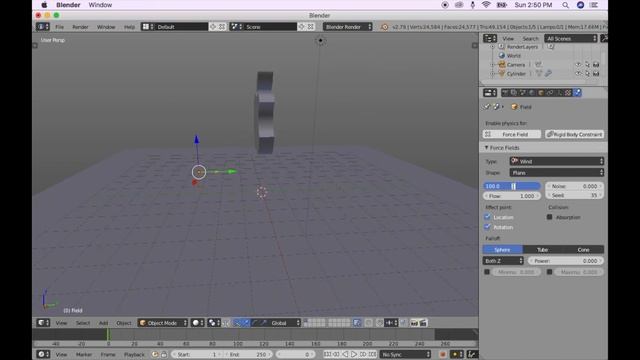Open the World properties tab
Viewport: 640px width, 360px height.
532,93
